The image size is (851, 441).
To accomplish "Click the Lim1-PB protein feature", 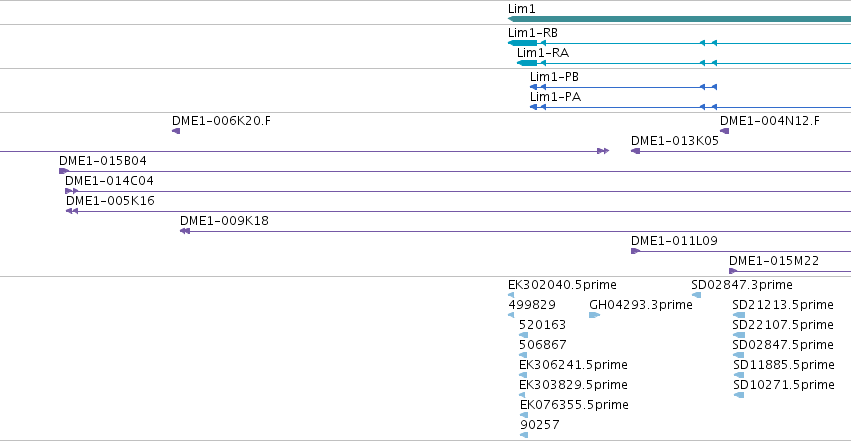I will coord(624,87).
